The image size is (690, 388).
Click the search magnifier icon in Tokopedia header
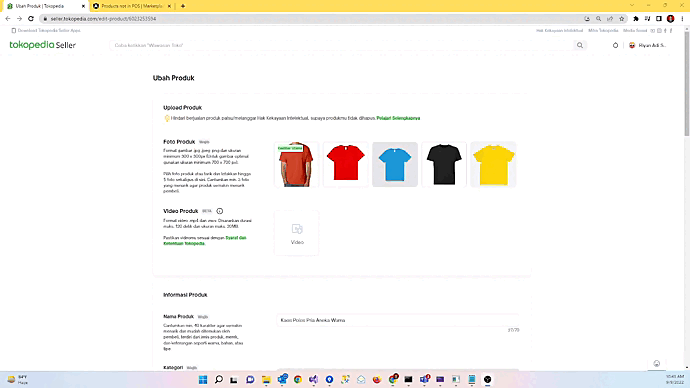pos(580,45)
